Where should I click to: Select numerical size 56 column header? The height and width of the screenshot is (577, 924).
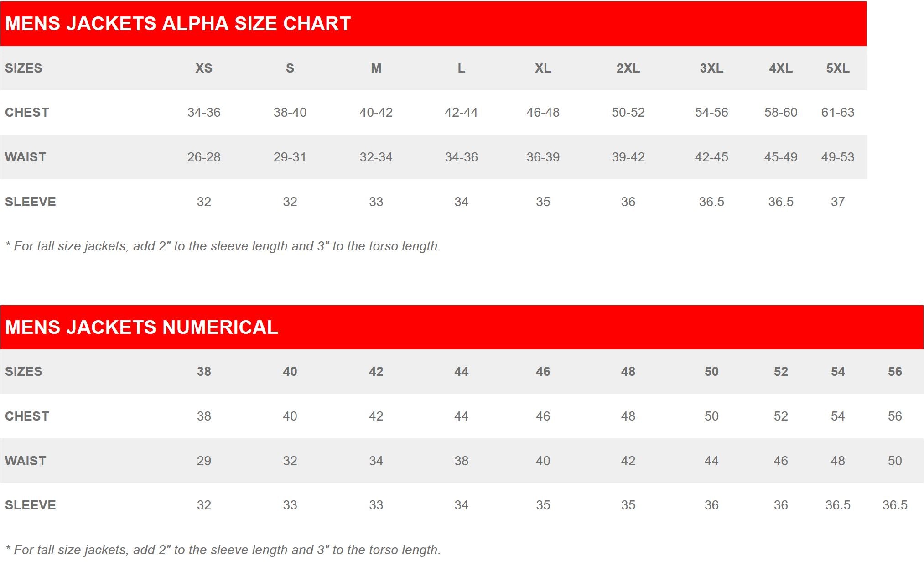tap(895, 372)
